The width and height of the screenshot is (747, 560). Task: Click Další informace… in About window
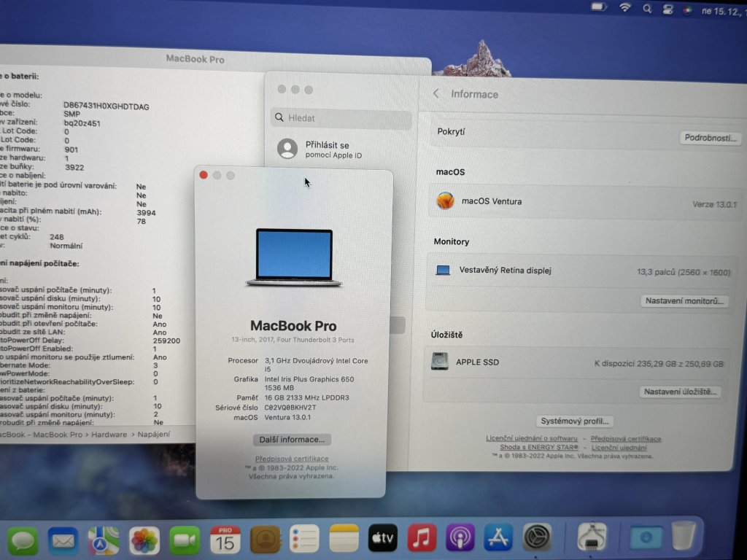(x=292, y=440)
